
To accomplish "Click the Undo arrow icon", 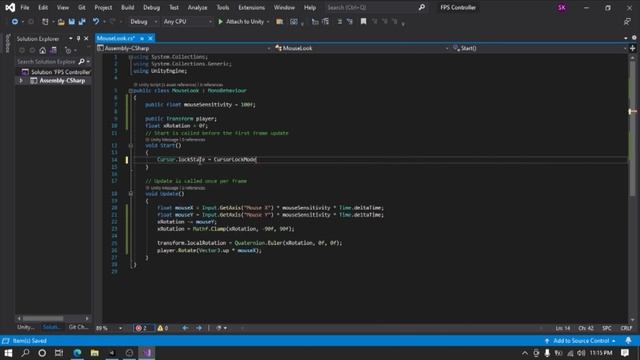I will (x=96, y=22).
